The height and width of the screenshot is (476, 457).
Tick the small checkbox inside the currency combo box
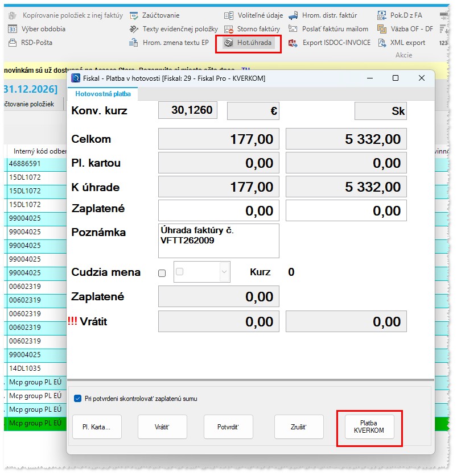(x=180, y=272)
